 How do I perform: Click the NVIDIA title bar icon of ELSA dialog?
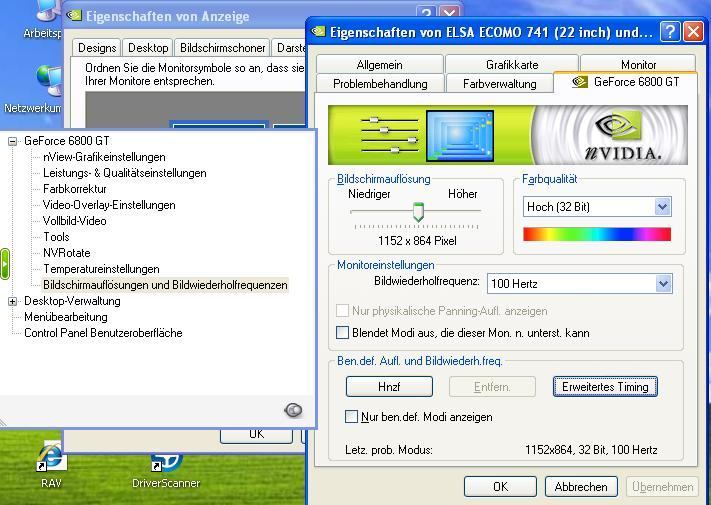coord(319,32)
